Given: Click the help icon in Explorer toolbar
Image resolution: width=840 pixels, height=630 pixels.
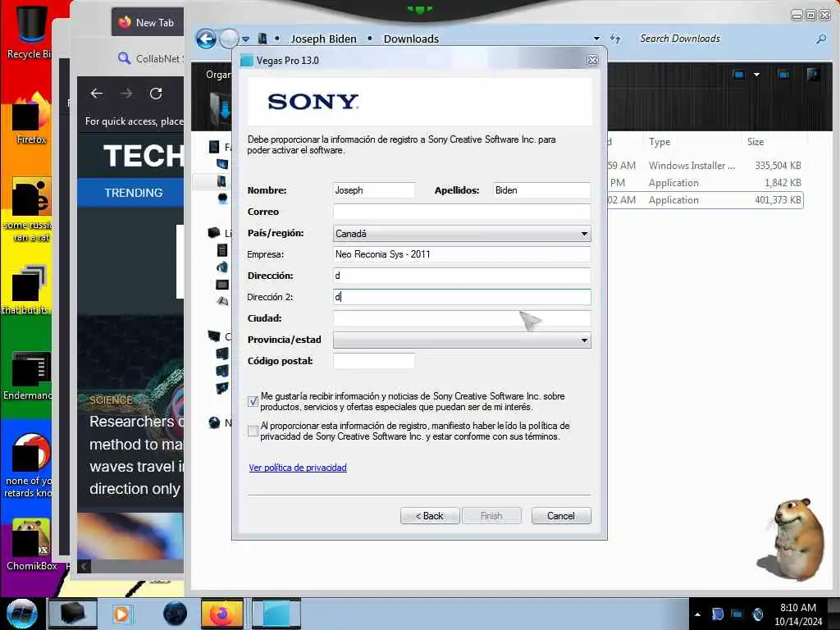Looking at the screenshot, I should pos(813,75).
